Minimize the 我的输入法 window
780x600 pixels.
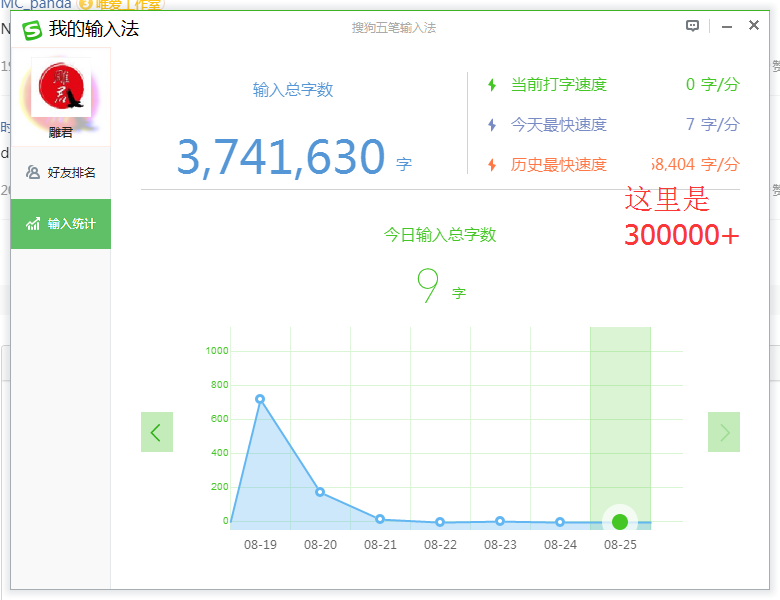(727, 27)
